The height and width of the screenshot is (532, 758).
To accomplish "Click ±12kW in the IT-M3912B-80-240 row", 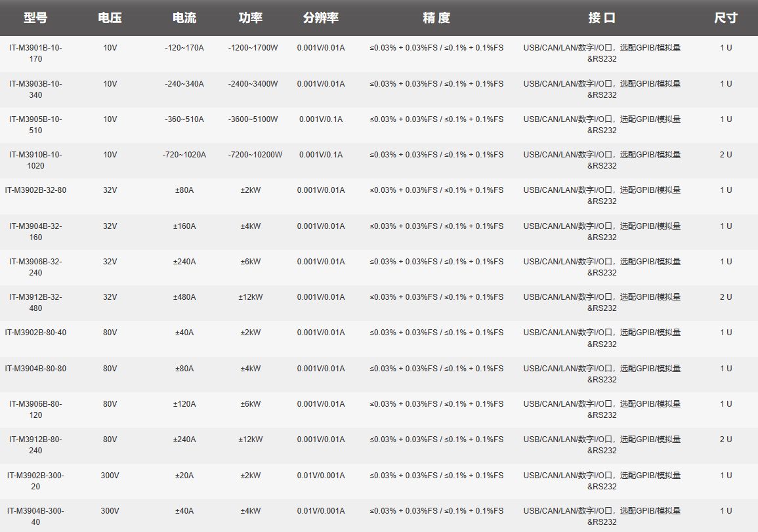I will 251,440.
